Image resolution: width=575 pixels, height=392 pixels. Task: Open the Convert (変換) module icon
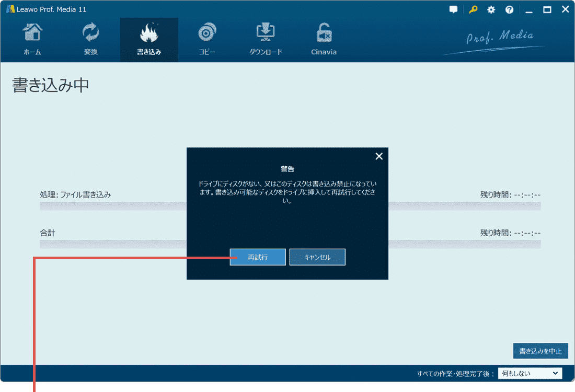pos(90,33)
